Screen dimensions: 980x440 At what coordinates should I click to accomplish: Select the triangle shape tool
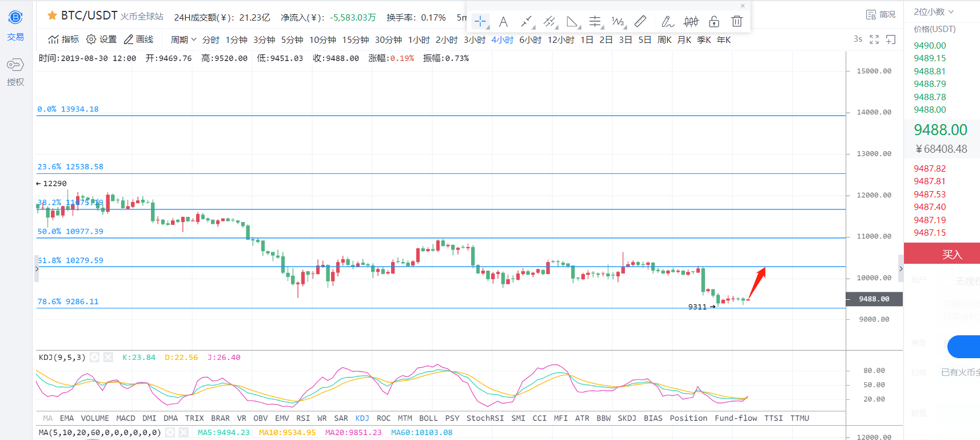572,22
